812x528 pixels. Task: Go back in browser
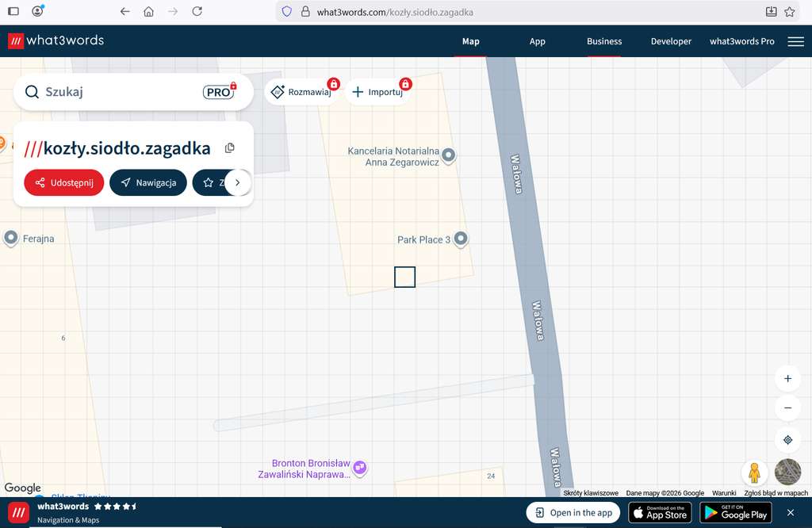pyautogui.click(x=124, y=11)
